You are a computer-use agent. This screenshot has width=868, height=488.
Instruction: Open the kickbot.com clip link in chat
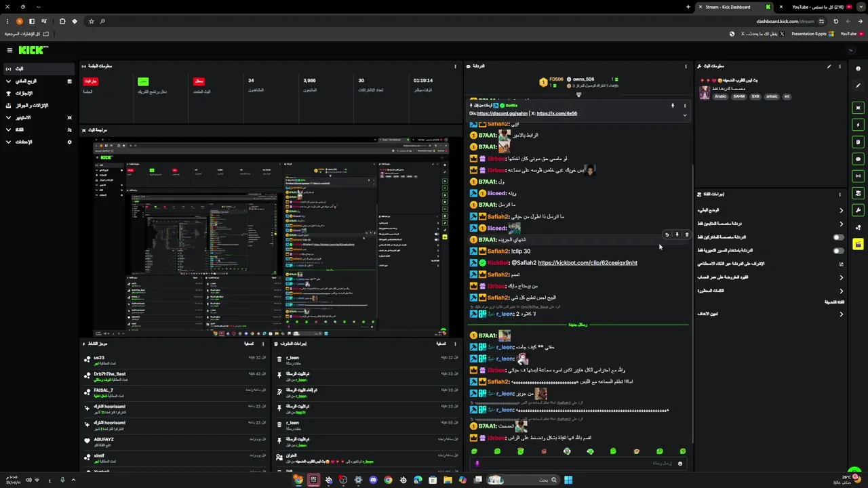587,263
